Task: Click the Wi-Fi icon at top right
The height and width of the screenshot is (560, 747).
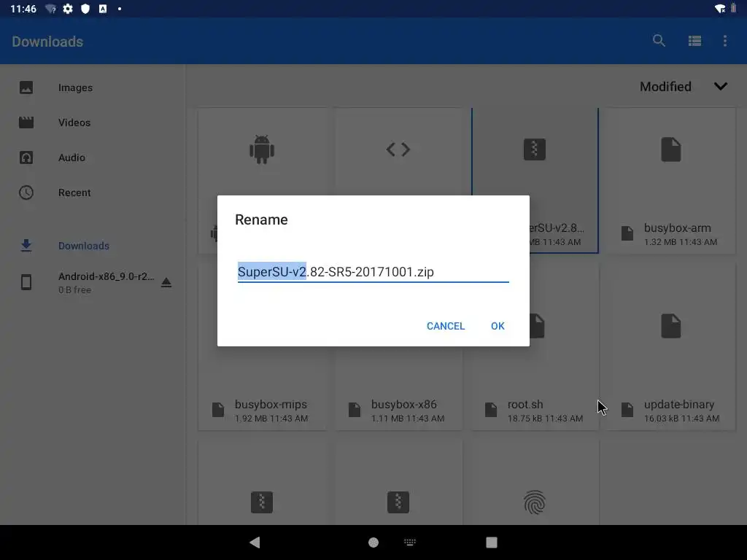Action: click(720, 9)
